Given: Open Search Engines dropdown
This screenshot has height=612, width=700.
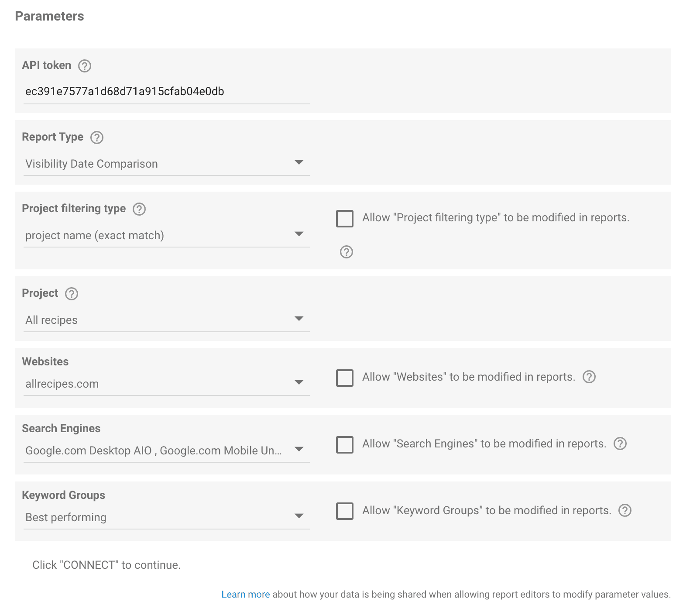Looking at the screenshot, I should (x=166, y=450).
